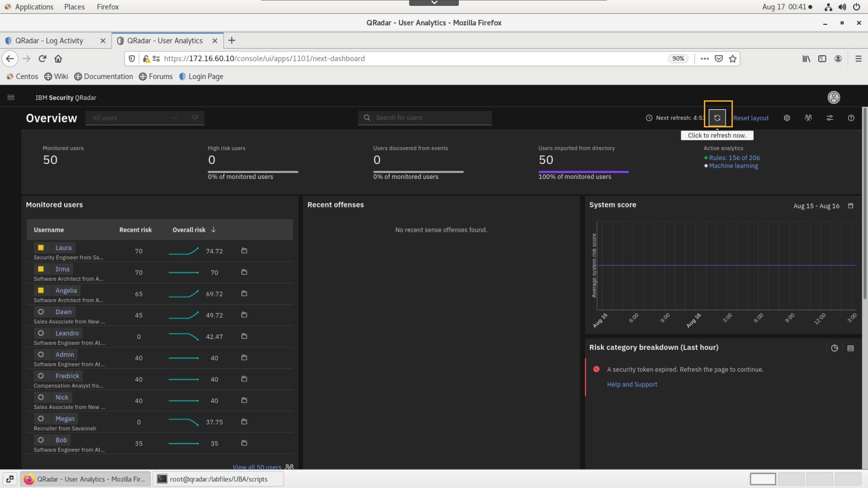Open the Help and Support link

(632, 385)
